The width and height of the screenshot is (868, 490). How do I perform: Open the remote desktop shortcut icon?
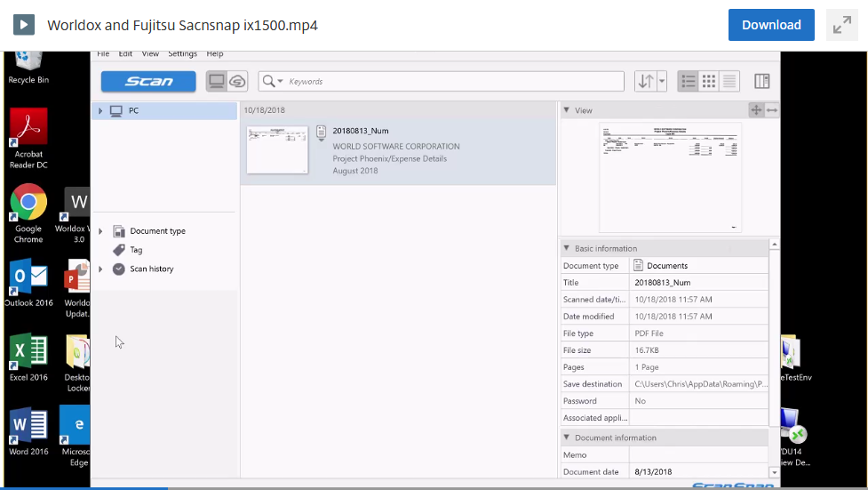click(795, 438)
